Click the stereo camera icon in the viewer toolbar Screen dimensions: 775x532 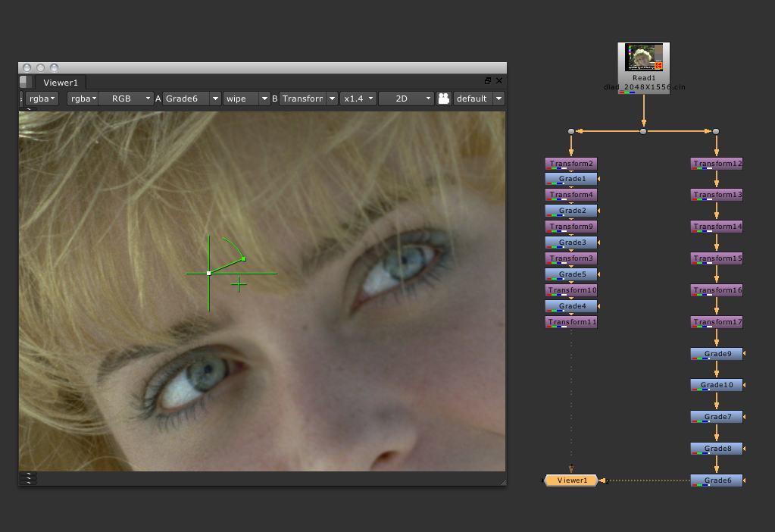443,98
